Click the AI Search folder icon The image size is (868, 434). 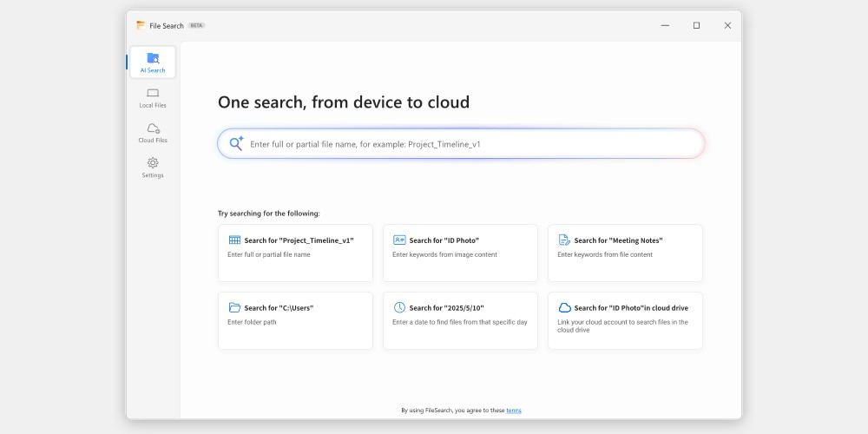coord(153,58)
